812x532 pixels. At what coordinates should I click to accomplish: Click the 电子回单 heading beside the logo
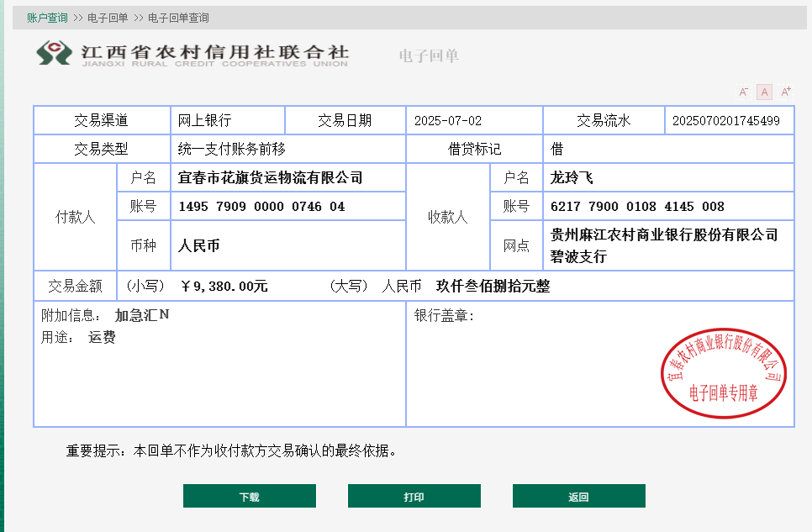pos(429,56)
